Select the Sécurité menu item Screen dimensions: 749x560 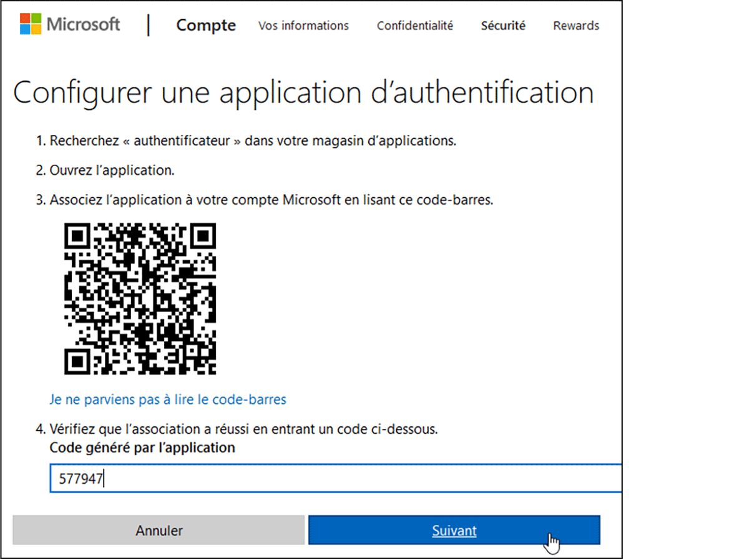point(503,26)
